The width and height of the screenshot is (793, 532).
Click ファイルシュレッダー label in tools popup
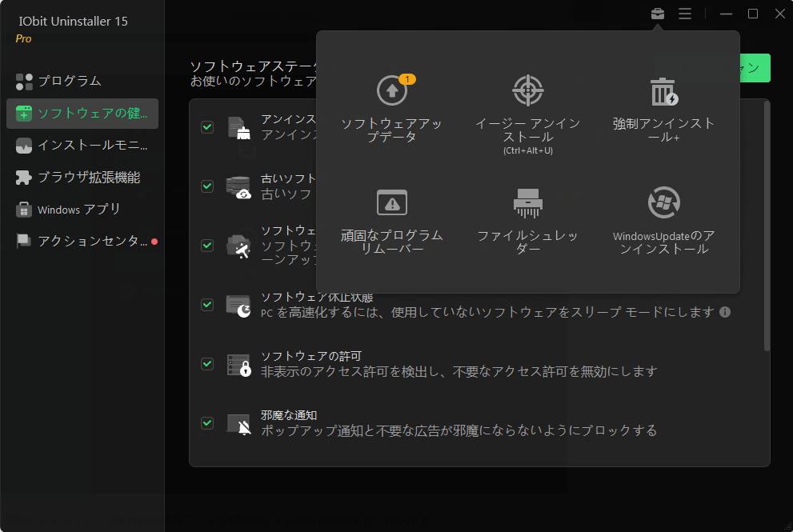point(527,242)
